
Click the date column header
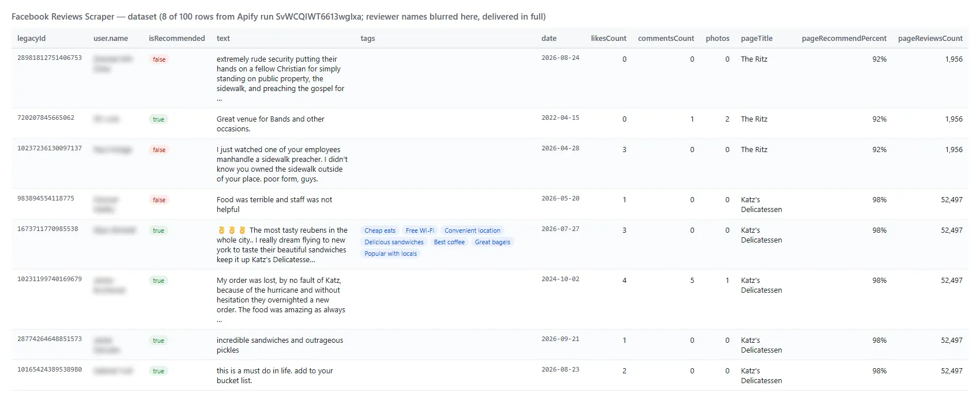(x=549, y=39)
